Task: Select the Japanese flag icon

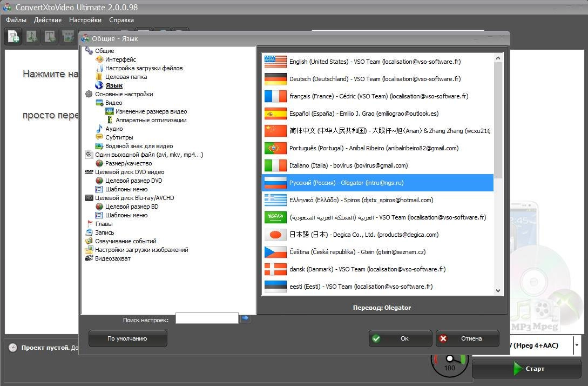Action: [x=275, y=234]
